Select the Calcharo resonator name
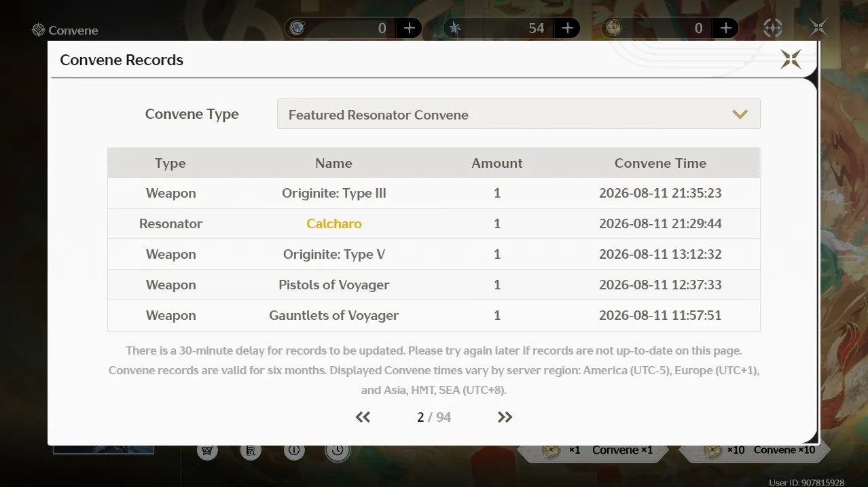This screenshot has height=487, width=868. [334, 223]
